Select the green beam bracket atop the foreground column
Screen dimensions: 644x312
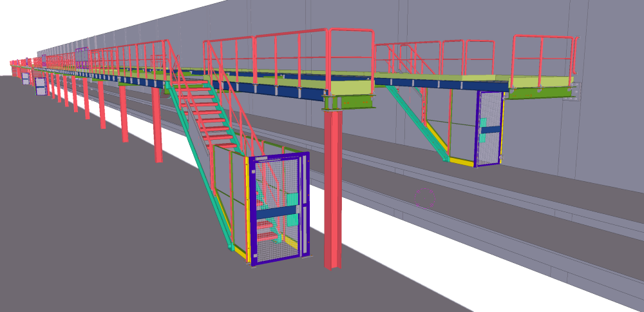click(348, 102)
